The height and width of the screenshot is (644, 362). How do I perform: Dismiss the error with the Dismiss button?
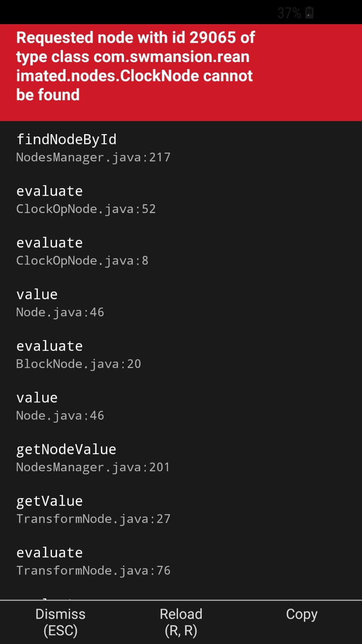coord(60,621)
